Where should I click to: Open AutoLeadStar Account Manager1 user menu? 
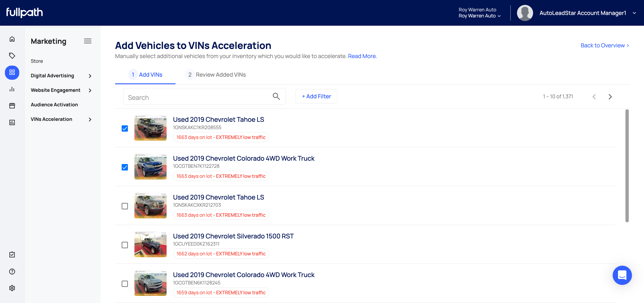(587, 13)
